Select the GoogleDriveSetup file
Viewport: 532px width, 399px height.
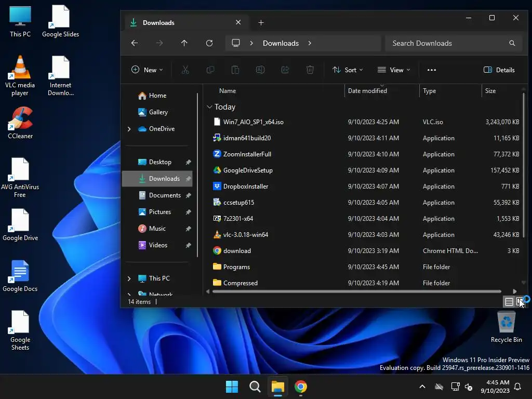point(366,170)
